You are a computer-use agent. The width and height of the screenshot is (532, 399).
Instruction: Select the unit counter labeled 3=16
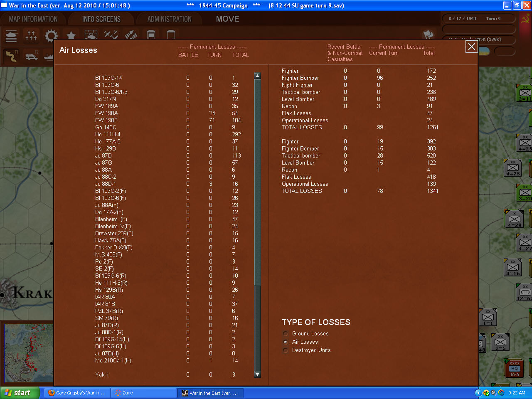pos(513,267)
